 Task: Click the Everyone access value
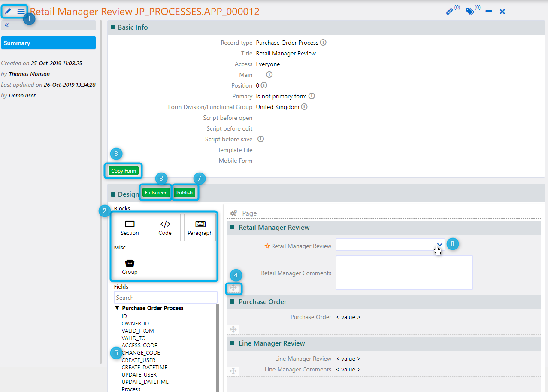(268, 64)
